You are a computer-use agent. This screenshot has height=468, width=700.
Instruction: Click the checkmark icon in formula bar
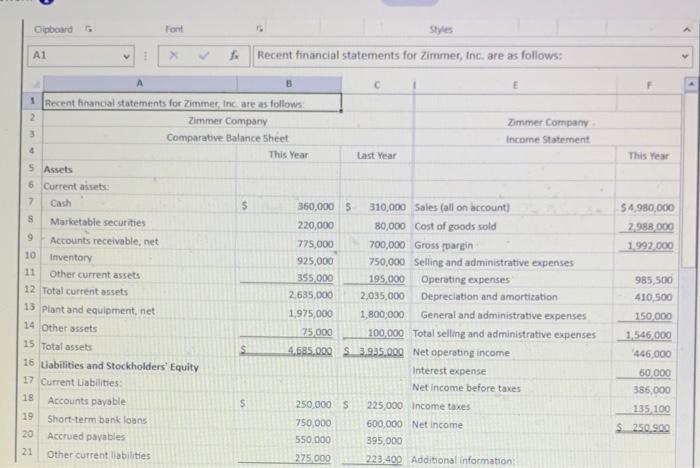pos(204,55)
